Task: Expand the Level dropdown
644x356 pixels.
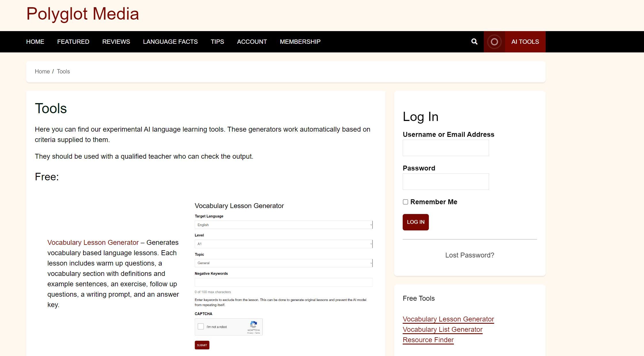Action: point(283,244)
